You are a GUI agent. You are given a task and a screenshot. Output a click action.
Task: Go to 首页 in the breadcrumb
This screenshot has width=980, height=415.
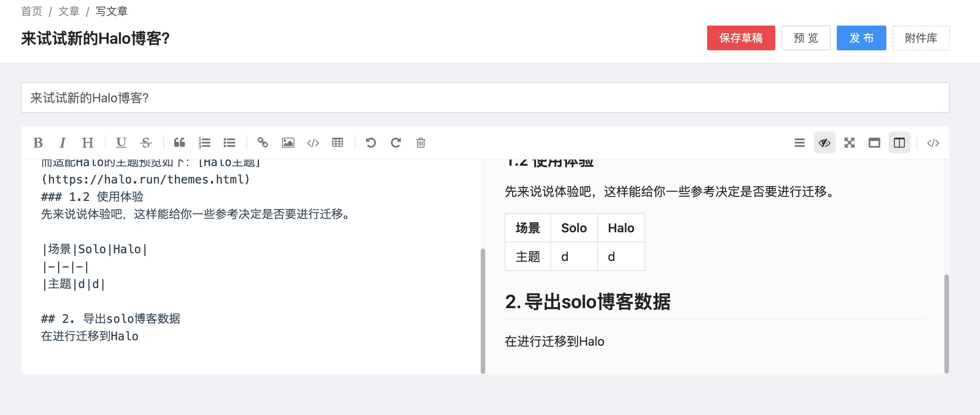pyautogui.click(x=32, y=11)
